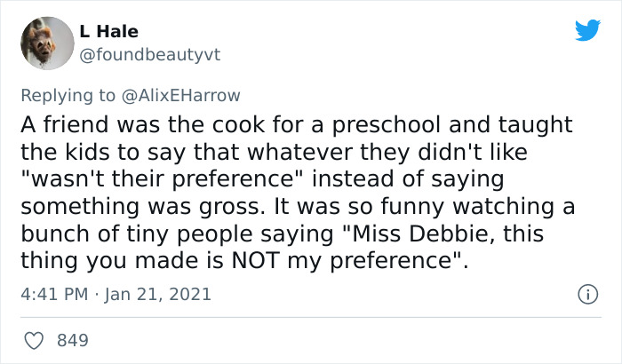Click the info icon beside the timestamp
622x364 pixels.
pos(586,293)
